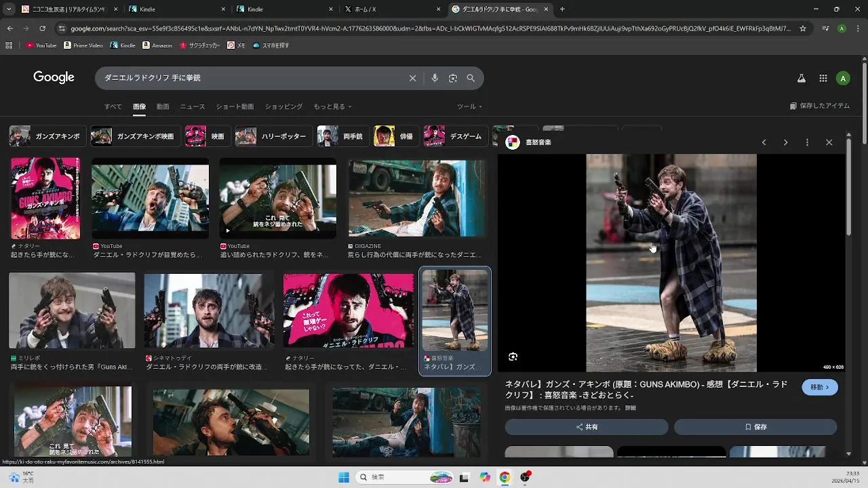The height and width of the screenshot is (488, 868).
Task: Open Prime Video bookmark
Action: pos(83,45)
